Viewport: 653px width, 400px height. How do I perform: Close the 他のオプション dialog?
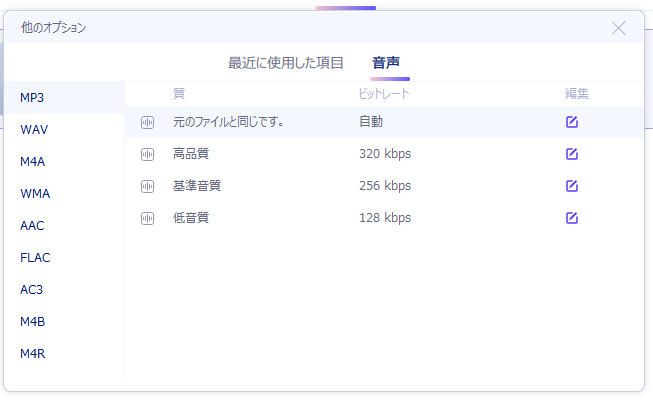[619, 28]
